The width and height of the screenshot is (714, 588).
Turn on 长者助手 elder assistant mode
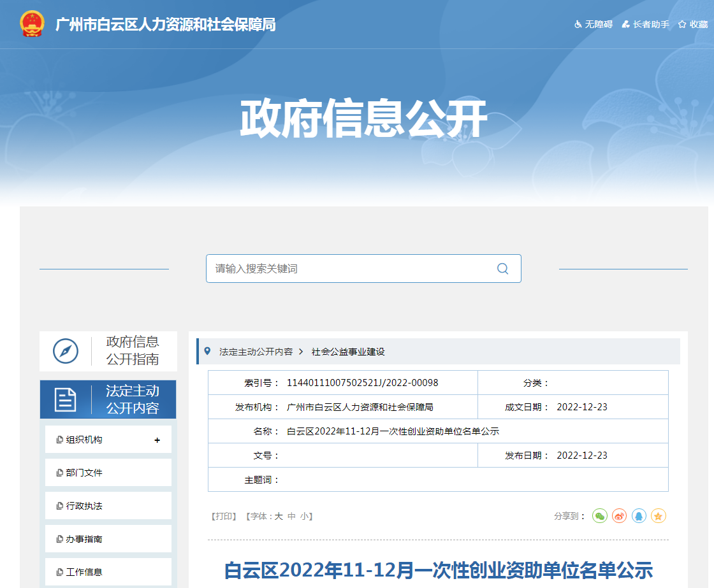pos(646,24)
